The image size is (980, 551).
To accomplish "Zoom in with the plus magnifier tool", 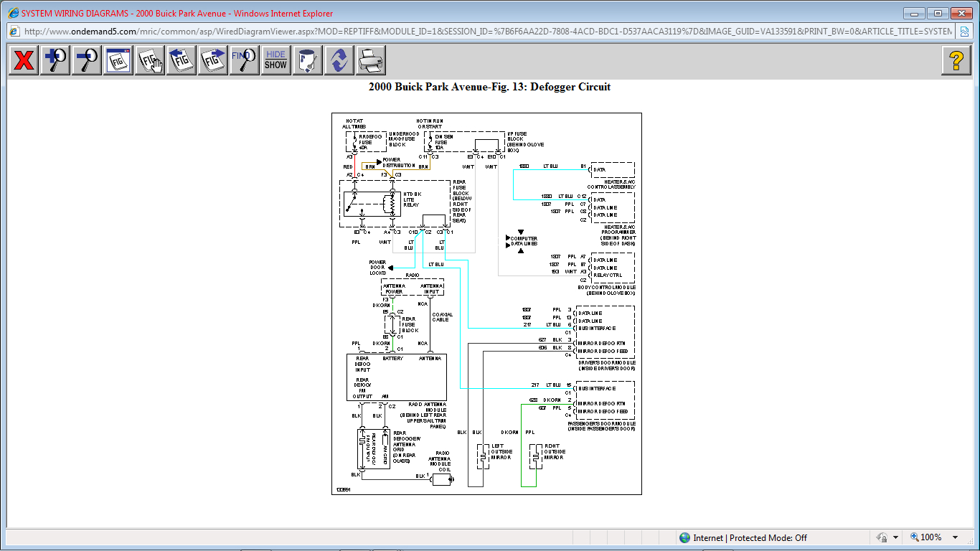I will pos(55,60).
